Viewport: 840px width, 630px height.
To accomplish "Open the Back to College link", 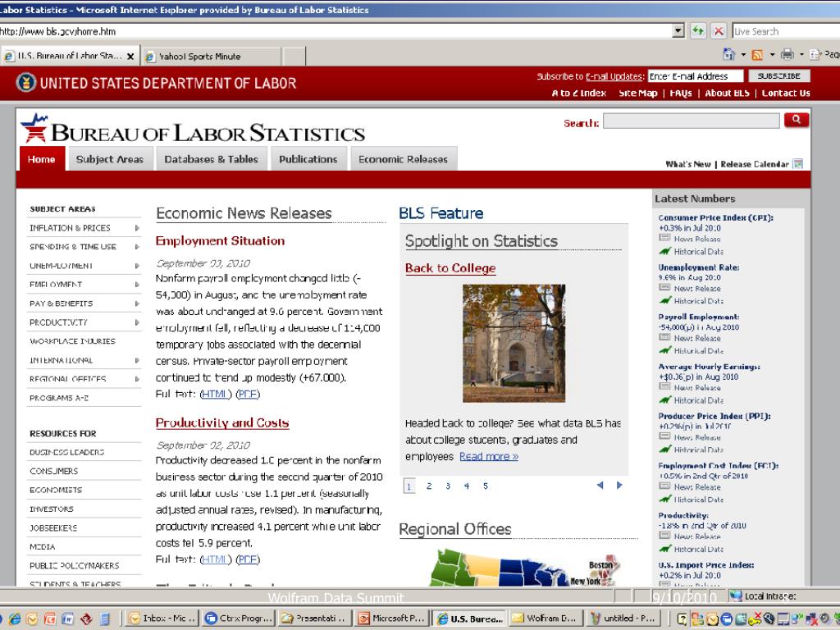I will coord(450,268).
